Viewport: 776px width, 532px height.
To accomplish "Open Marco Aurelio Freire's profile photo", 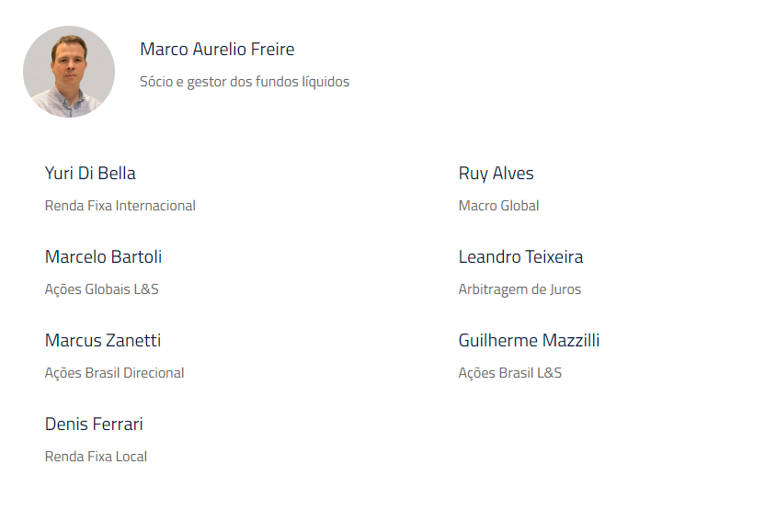I will tap(69, 72).
